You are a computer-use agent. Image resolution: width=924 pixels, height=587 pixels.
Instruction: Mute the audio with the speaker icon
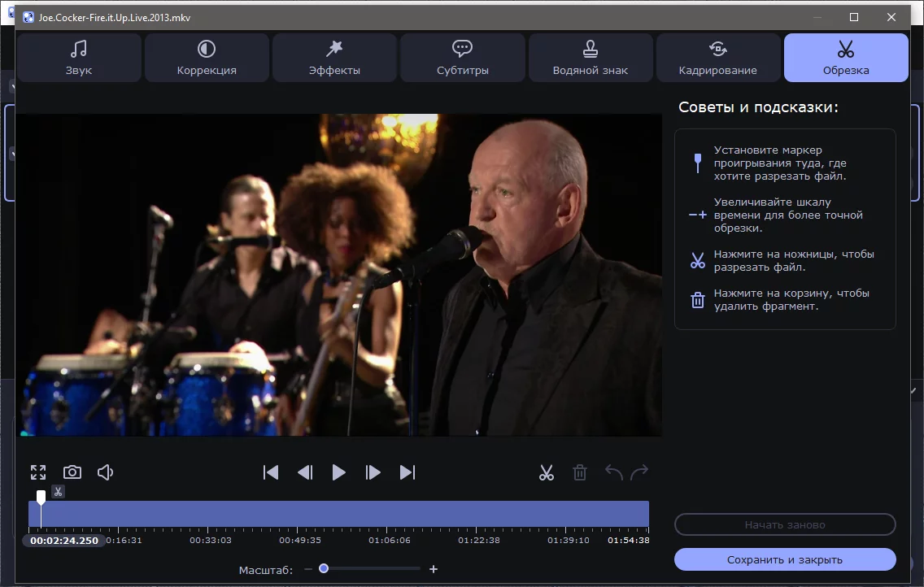106,472
